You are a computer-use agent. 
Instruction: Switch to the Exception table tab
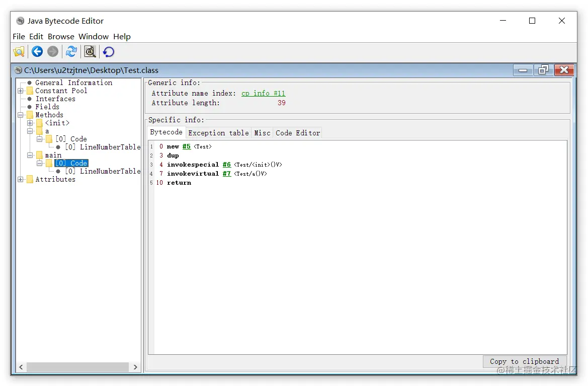tap(218, 133)
